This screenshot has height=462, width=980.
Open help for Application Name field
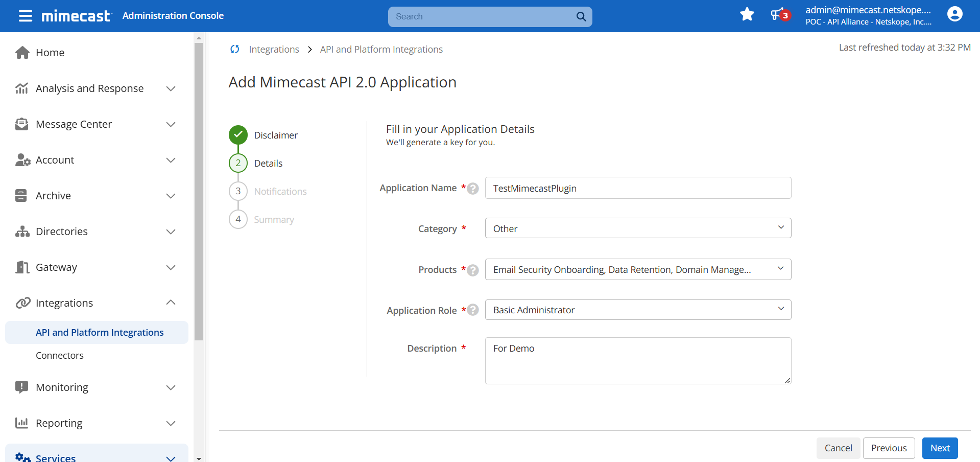pyautogui.click(x=473, y=189)
